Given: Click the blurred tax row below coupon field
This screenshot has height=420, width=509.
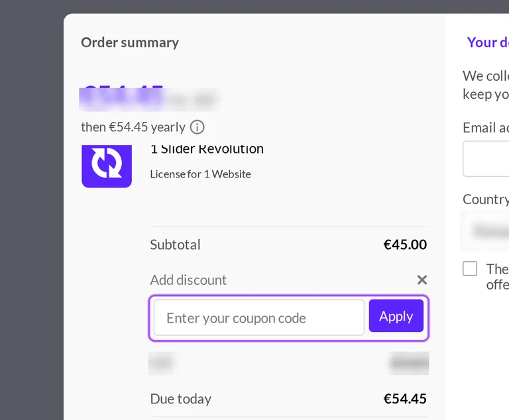Looking at the screenshot, I should coord(288,363).
